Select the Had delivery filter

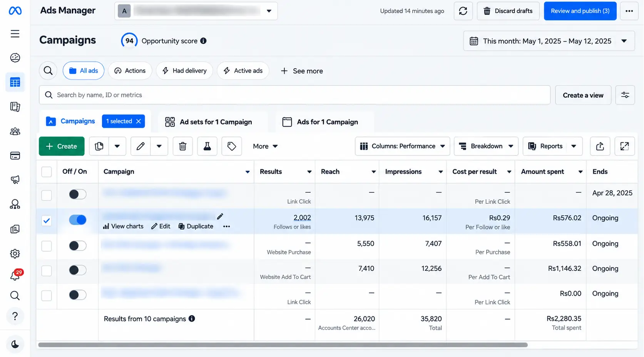(x=184, y=71)
